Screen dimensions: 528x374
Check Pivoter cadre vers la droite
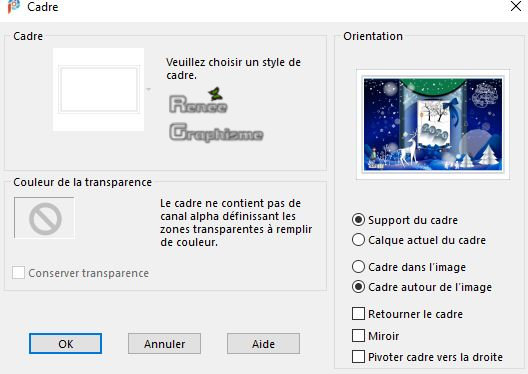pyautogui.click(x=358, y=356)
